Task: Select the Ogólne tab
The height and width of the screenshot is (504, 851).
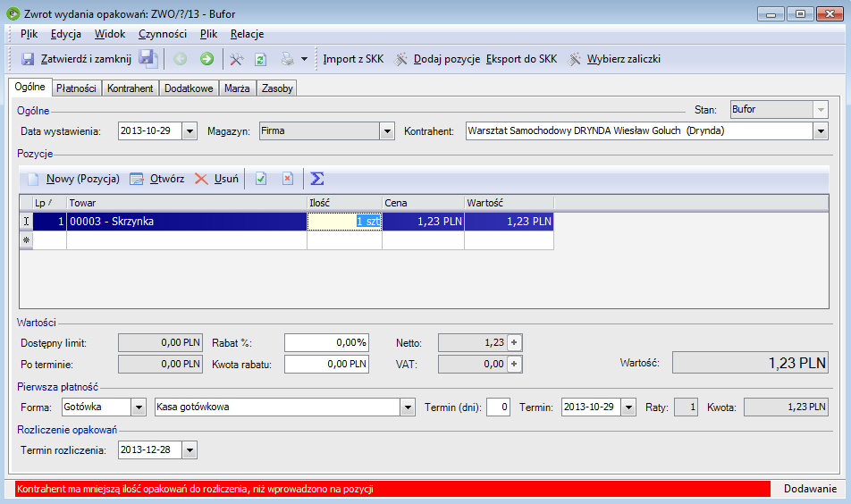Action: 30,87
